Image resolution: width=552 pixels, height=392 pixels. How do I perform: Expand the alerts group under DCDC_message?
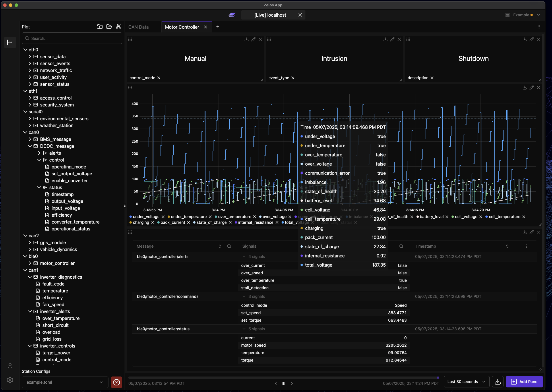pos(39,153)
